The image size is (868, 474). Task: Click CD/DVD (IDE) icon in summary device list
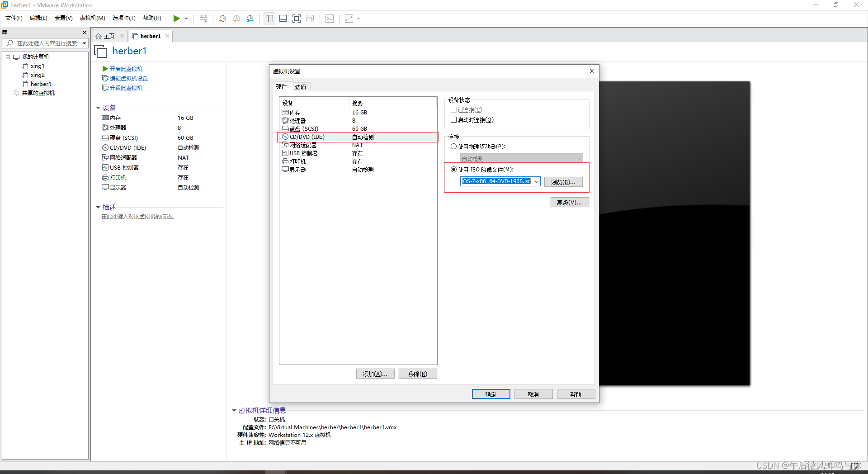tap(105, 148)
